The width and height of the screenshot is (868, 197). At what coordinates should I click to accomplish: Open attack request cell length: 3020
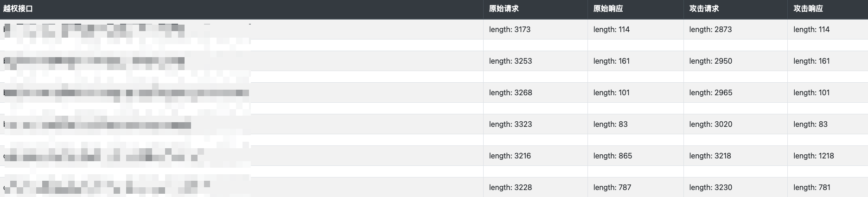coord(711,124)
